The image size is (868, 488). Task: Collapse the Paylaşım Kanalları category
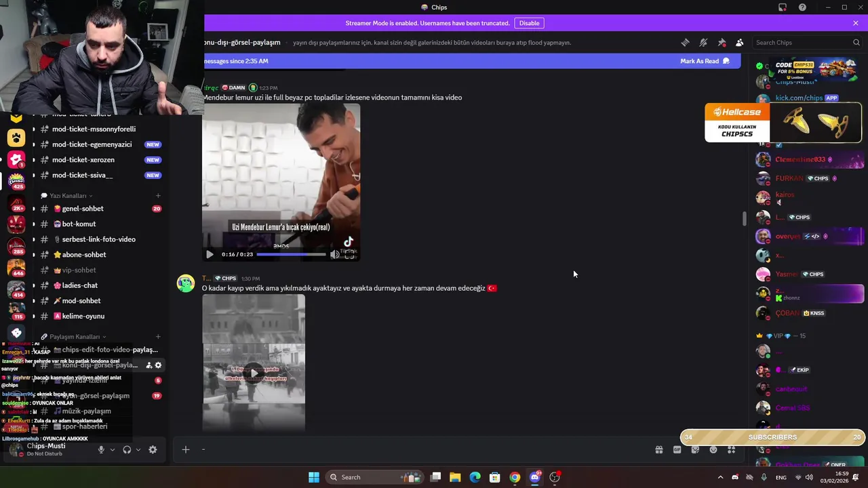click(74, 337)
